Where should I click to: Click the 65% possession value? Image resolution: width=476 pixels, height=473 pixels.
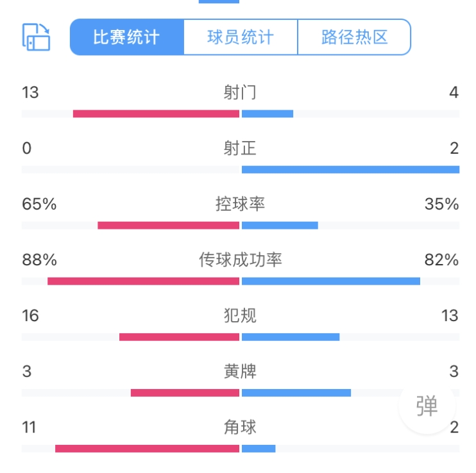(x=39, y=204)
